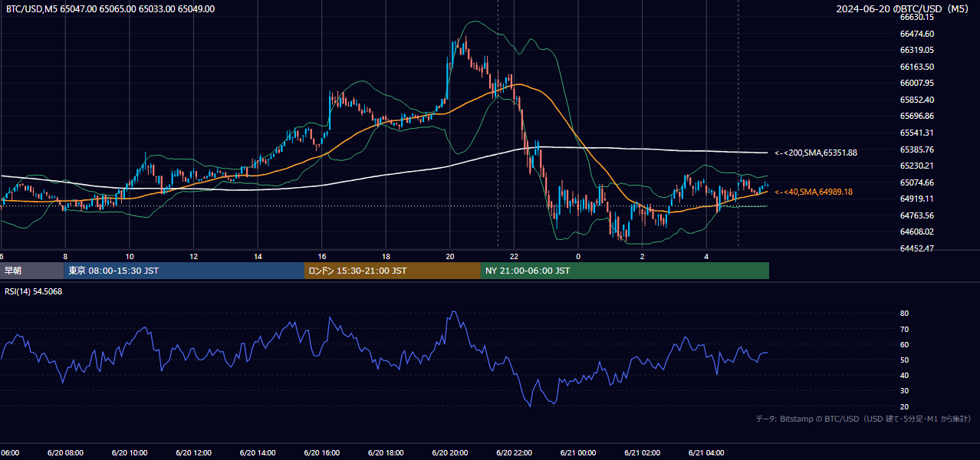Click hour label 12 under the price chart
Image resolution: width=980 pixels, height=460 pixels.
coord(194,257)
